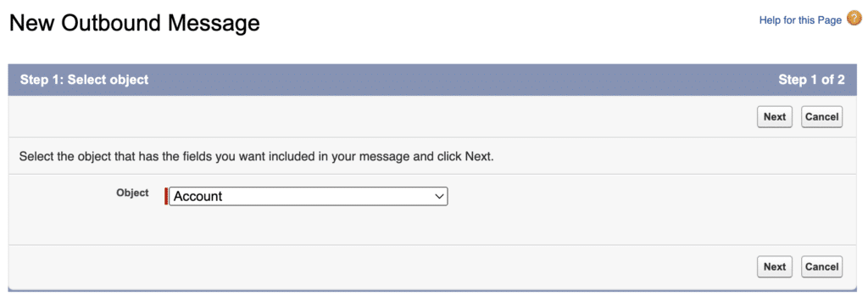Open the Object dropdown showing Account
868x308 pixels.
[308, 196]
